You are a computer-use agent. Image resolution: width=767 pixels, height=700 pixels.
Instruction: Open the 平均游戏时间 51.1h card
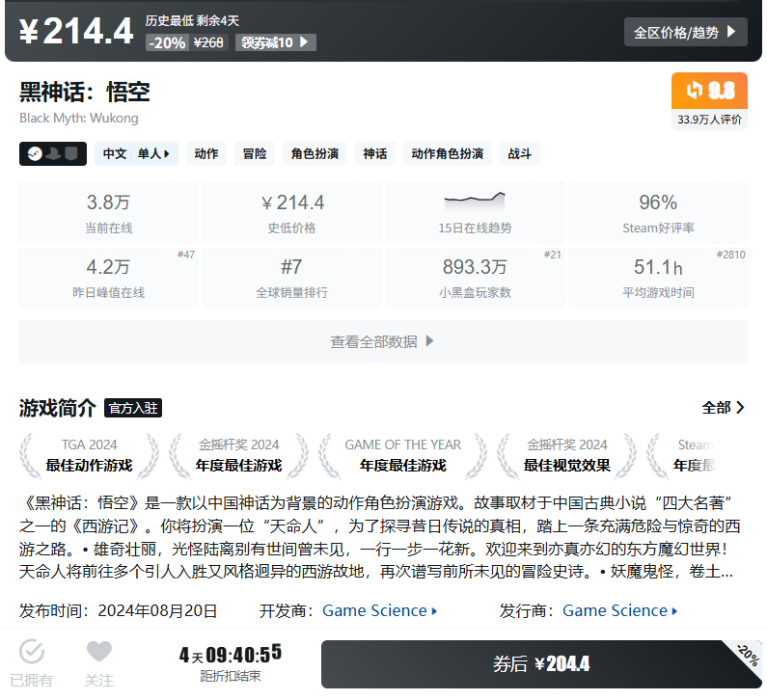658,278
